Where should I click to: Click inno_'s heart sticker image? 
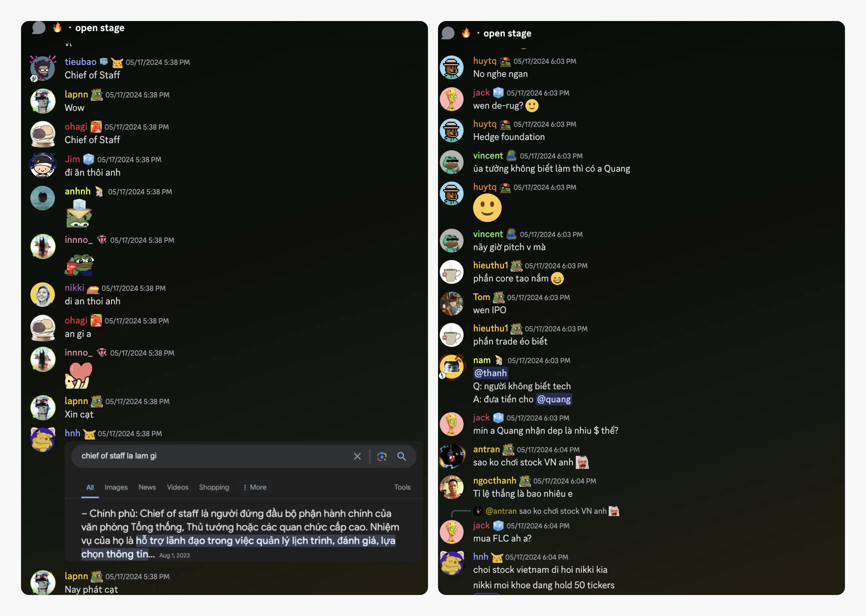coord(79,376)
